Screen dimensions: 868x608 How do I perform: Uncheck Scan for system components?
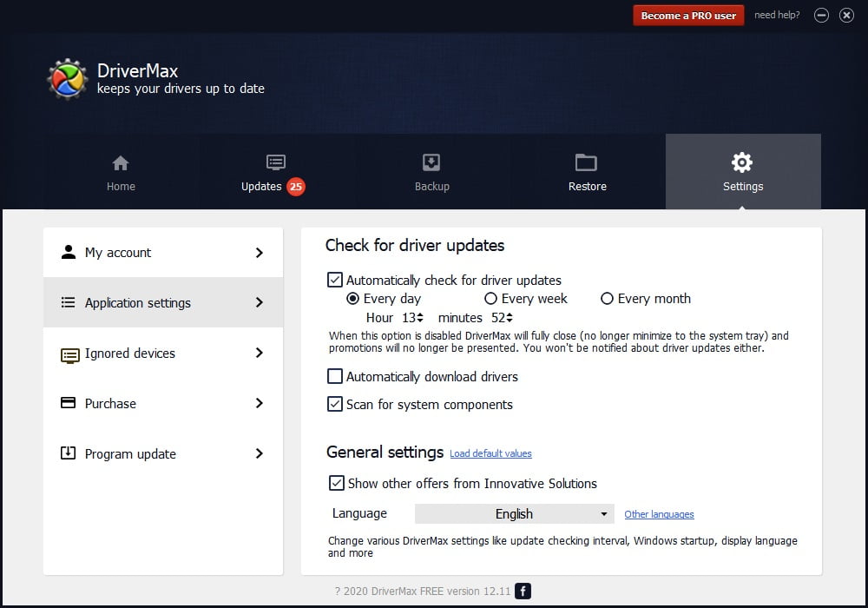point(335,405)
